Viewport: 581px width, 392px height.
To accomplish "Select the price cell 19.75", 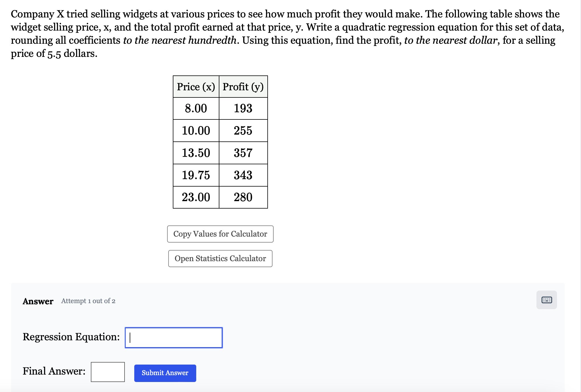I will [196, 175].
